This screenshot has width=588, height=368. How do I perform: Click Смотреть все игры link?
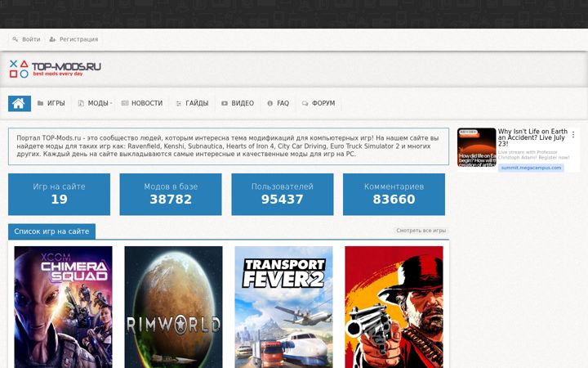pyautogui.click(x=421, y=231)
